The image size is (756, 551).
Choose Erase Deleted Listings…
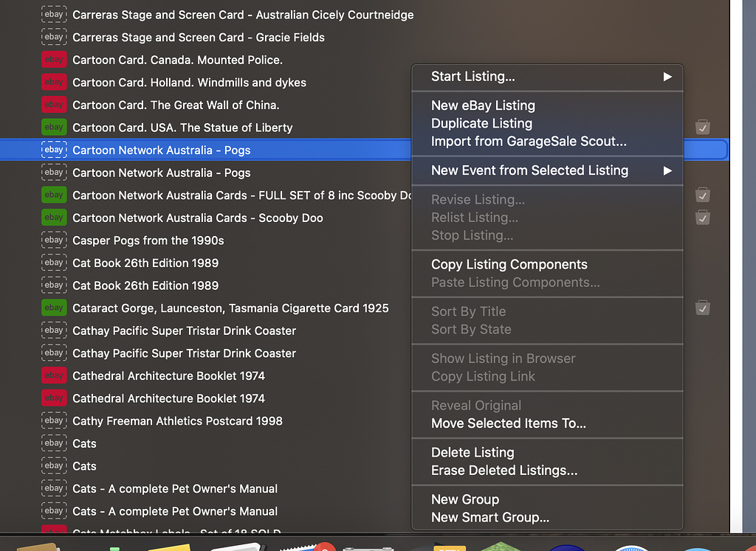tap(504, 470)
